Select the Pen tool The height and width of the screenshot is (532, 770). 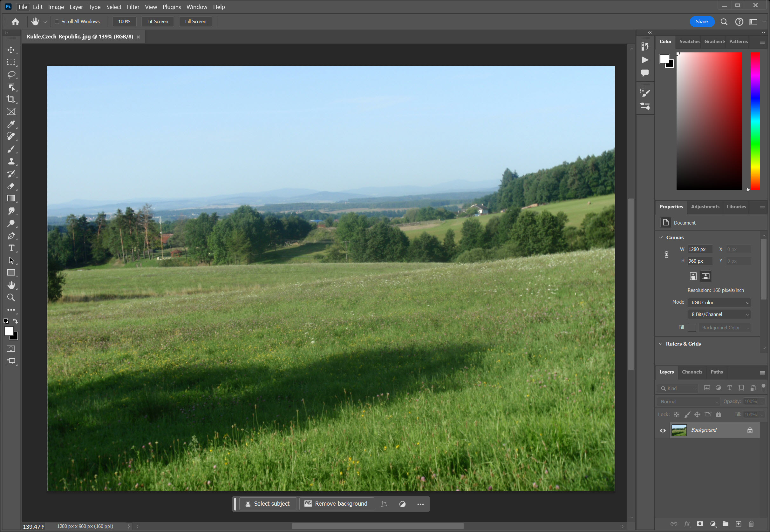pos(11,236)
